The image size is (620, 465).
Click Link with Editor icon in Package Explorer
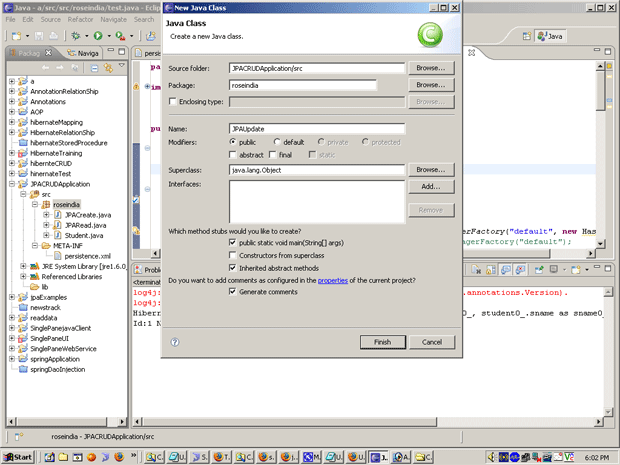(x=108, y=68)
